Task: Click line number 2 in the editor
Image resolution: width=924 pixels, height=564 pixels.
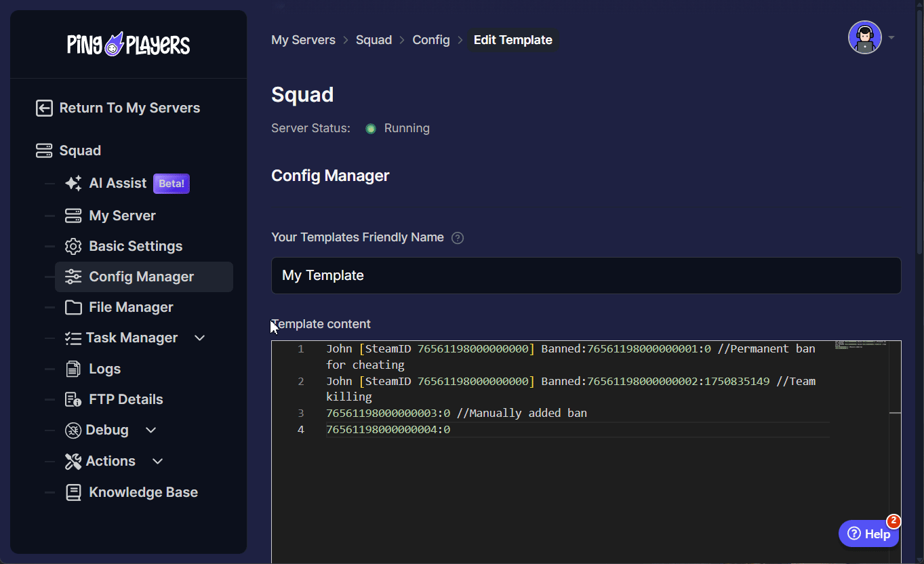Action: pos(300,381)
